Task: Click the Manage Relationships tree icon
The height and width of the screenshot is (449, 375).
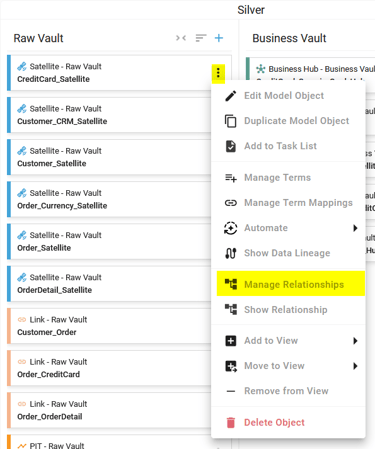Action: click(x=231, y=284)
